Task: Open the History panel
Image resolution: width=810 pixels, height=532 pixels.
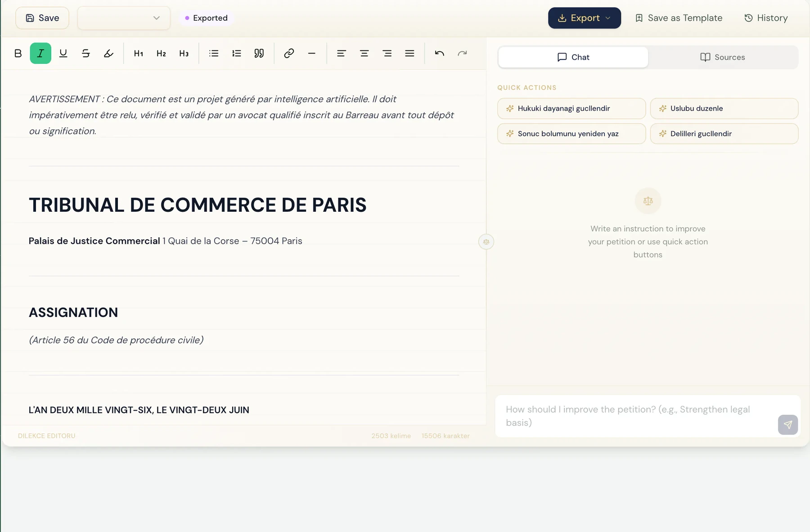Action: coord(766,18)
